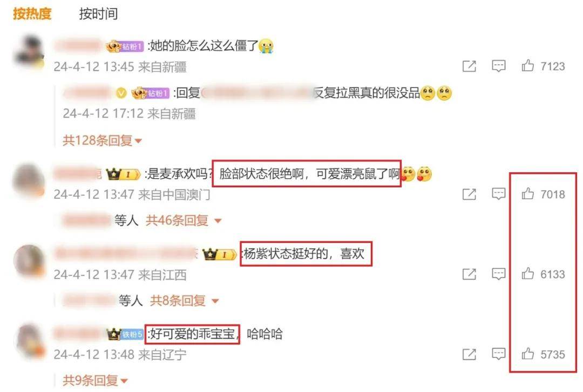Share the comment posted from 江西
Screen dimensions: 583x392
click(x=469, y=274)
